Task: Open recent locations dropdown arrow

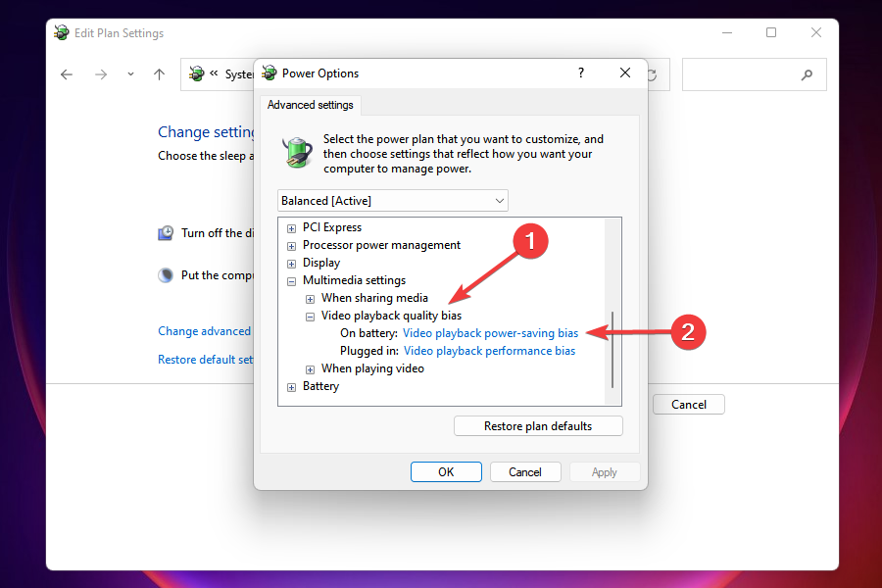Action: tap(130, 74)
